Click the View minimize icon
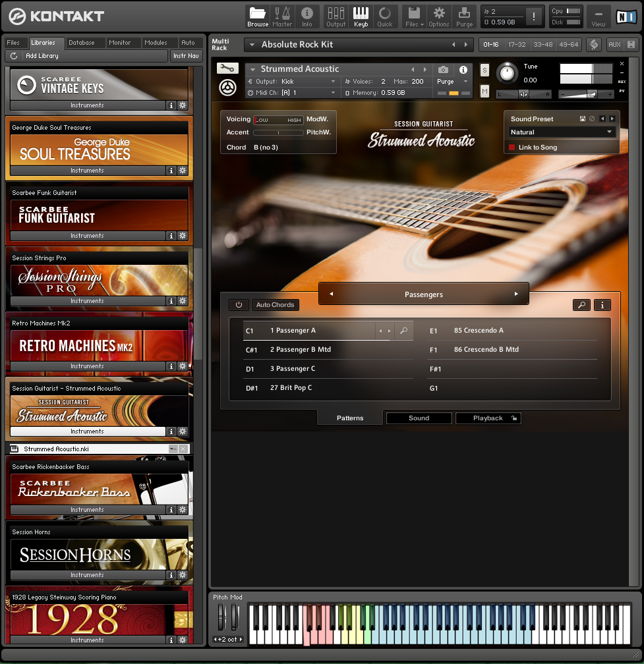 click(x=599, y=17)
